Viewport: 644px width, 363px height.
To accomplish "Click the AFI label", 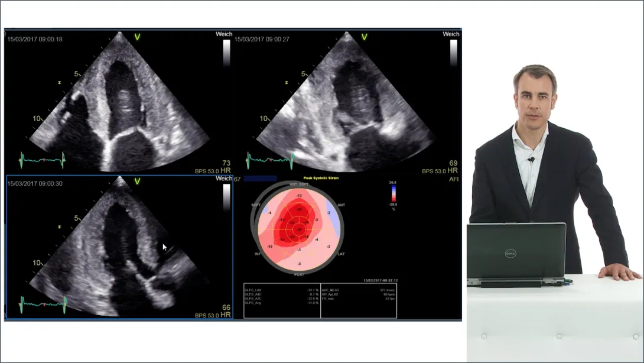I will pos(453,179).
